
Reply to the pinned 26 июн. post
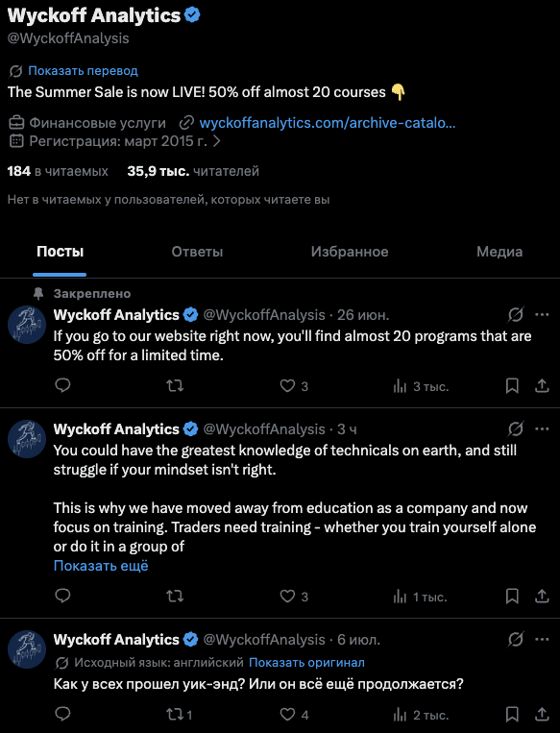click(x=62, y=385)
